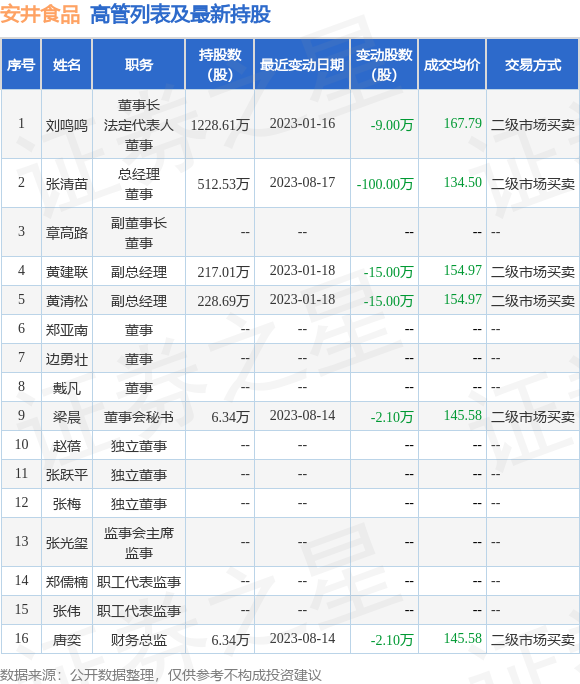Viewport: 580px width, 684px height.
Task: Click the 持股数(股) column header
Action: (x=220, y=65)
